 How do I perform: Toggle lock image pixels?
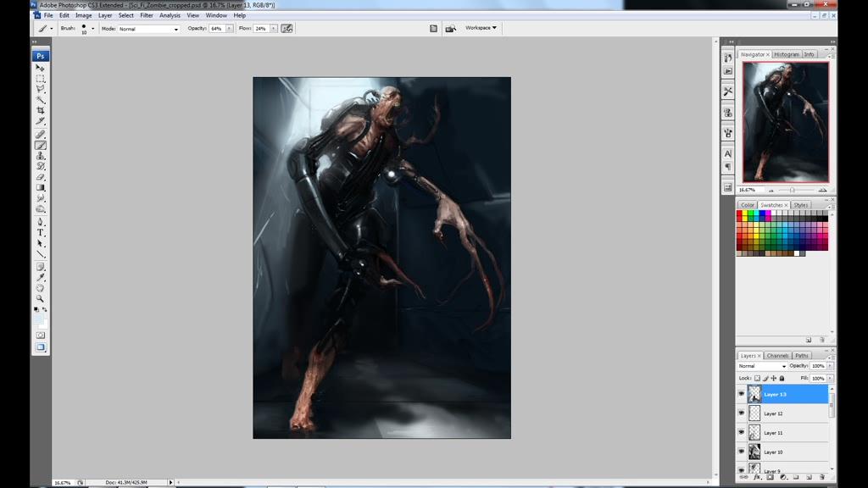765,379
